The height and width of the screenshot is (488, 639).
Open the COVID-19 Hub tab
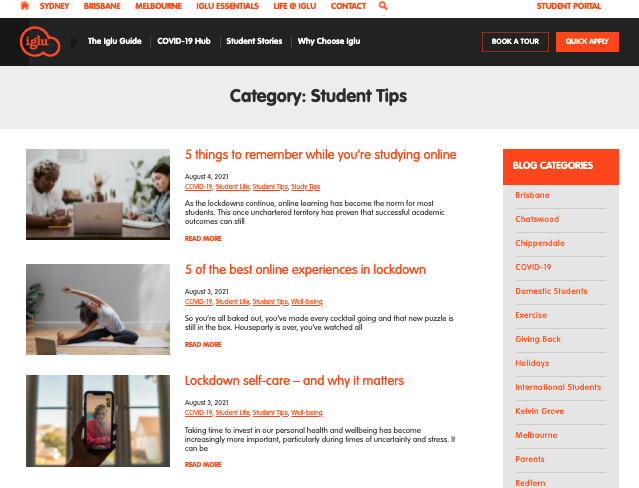184,41
